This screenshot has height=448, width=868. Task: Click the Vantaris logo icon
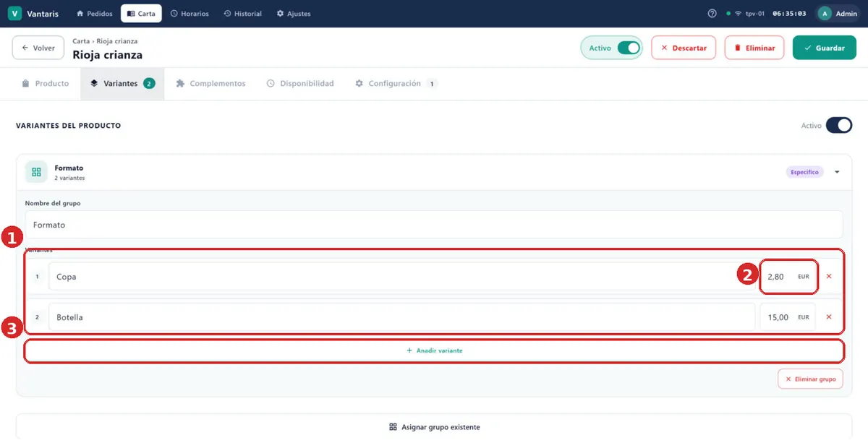[x=14, y=14]
